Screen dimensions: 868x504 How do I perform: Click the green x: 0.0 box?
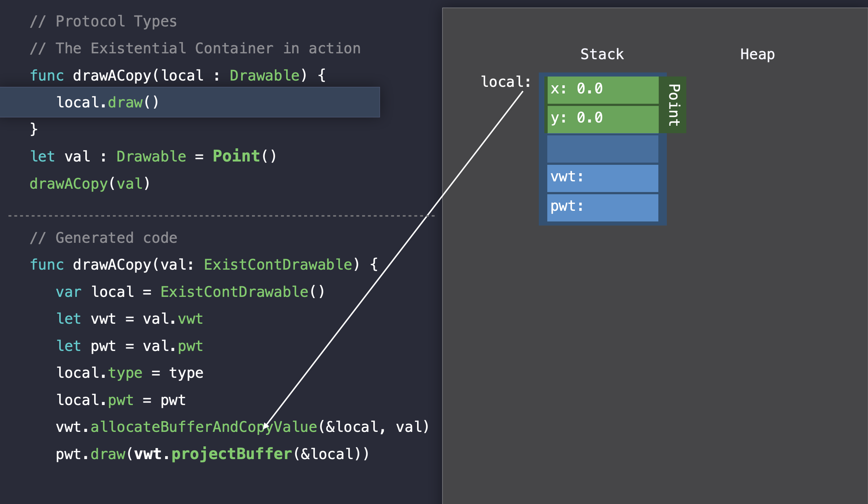602,89
